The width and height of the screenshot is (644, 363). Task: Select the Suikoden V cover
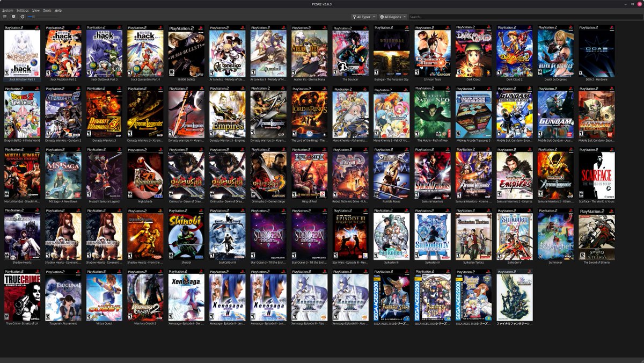(x=515, y=235)
